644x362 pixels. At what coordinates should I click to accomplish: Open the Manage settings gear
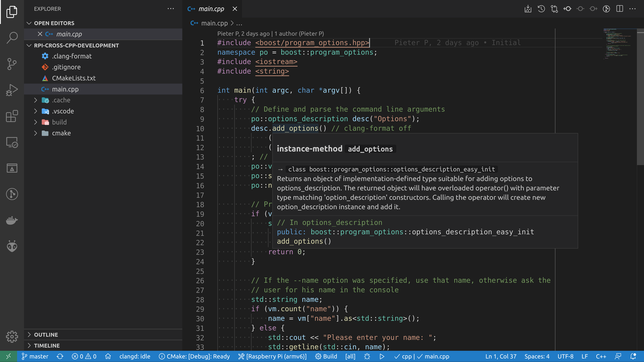[x=12, y=337]
